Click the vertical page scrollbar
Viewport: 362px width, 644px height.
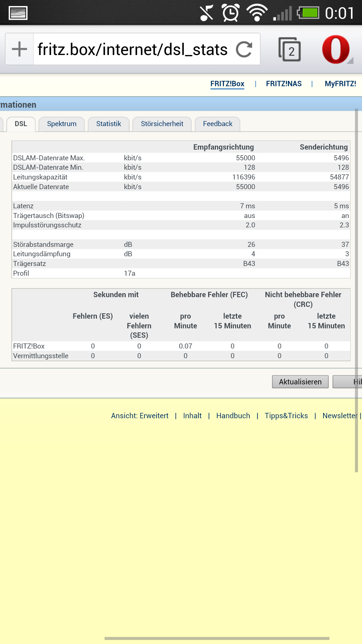pyautogui.click(x=356, y=290)
